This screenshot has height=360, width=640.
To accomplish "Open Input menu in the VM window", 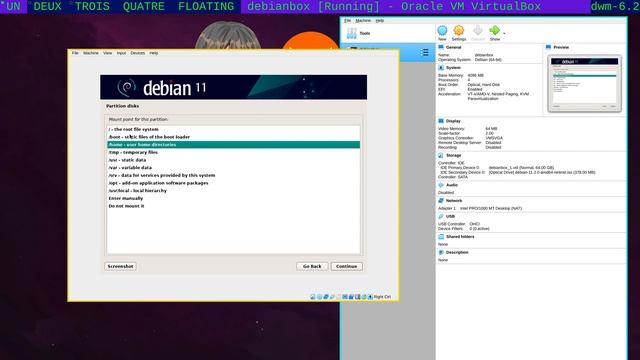I will click(121, 53).
